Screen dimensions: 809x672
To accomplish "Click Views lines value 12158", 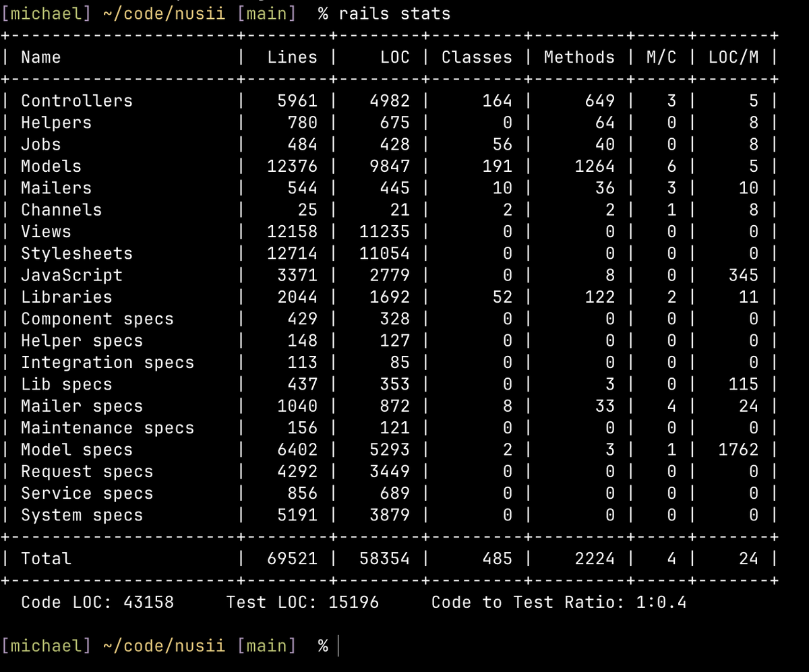I will click(x=292, y=232).
